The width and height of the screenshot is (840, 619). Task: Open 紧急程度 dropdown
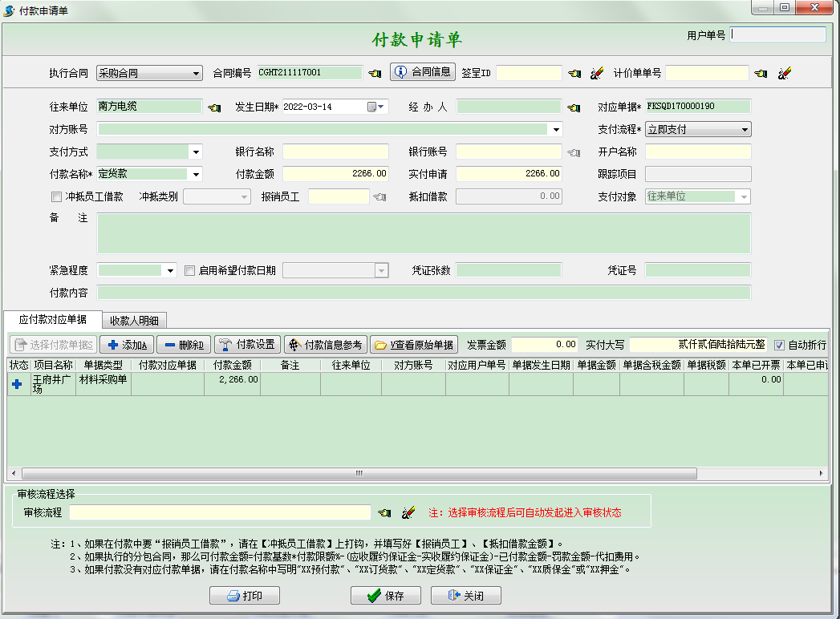point(170,270)
